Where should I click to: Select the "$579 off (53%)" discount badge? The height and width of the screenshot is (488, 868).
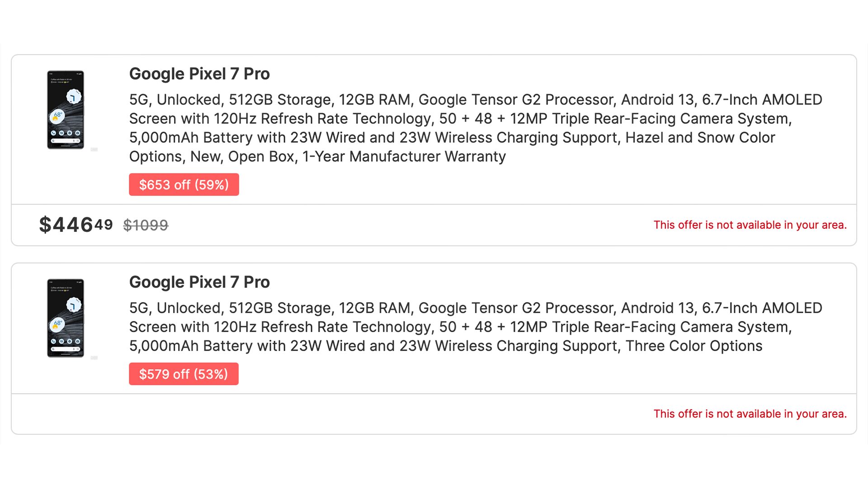tap(184, 374)
